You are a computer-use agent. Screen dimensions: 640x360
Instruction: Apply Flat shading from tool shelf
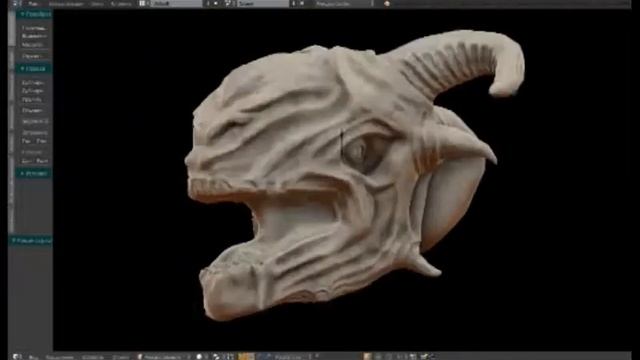(x=42, y=141)
